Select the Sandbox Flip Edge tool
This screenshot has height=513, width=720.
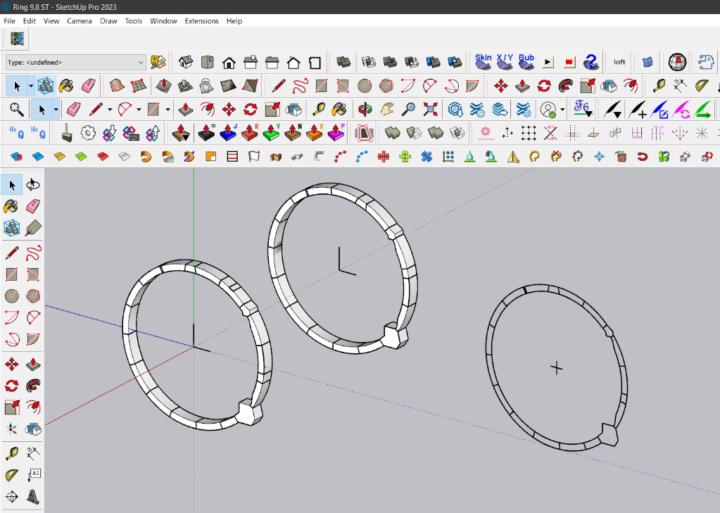pos(250,85)
